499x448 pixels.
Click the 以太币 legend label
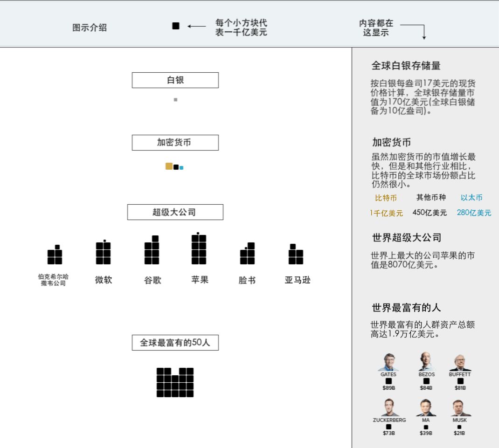[471, 198]
